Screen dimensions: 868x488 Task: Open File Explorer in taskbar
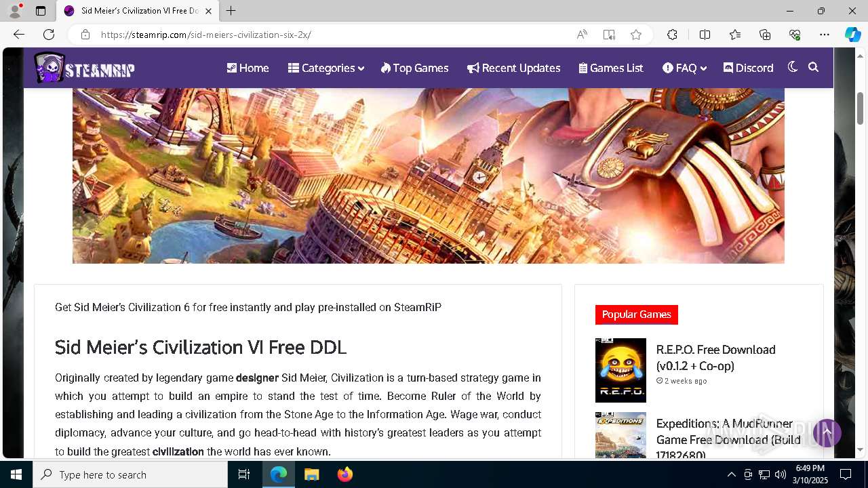[x=312, y=474]
